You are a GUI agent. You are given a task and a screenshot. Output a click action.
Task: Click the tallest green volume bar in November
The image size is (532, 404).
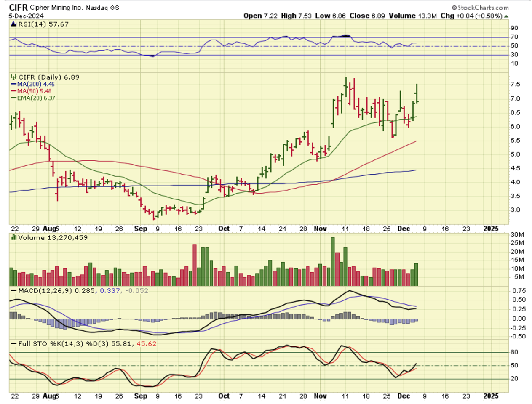pyautogui.click(x=333, y=262)
